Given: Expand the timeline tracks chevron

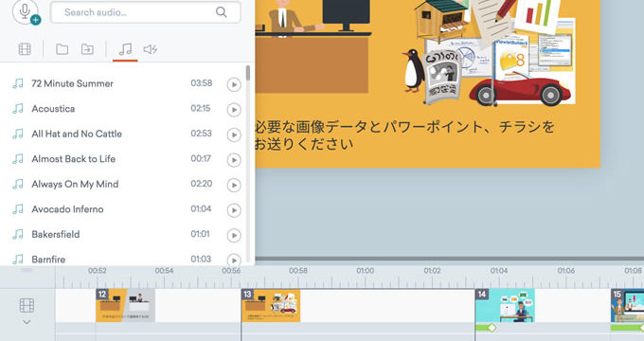Looking at the screenshot, I should click(27, 322).
